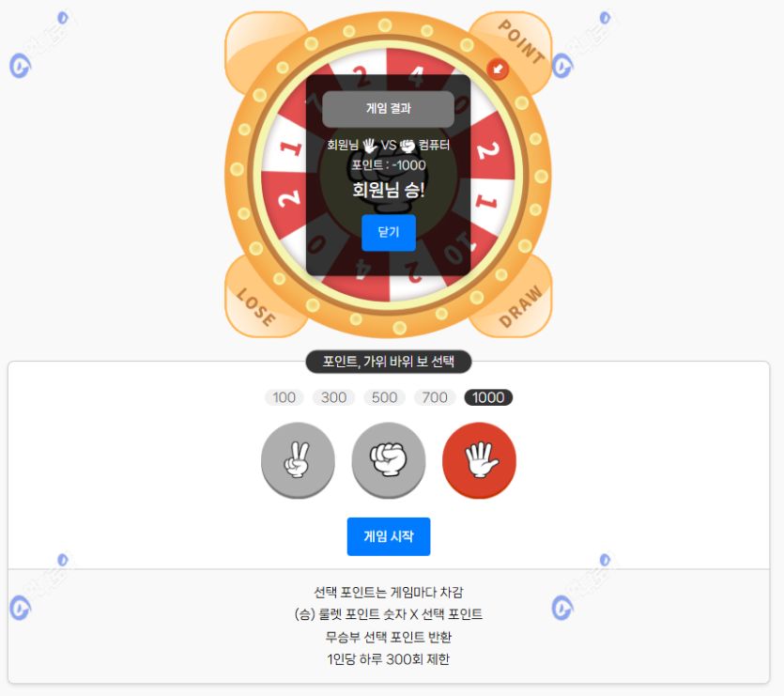Select the rock fist icon
Viewport: 784px width, 696px height.
[x=389, y=460]
